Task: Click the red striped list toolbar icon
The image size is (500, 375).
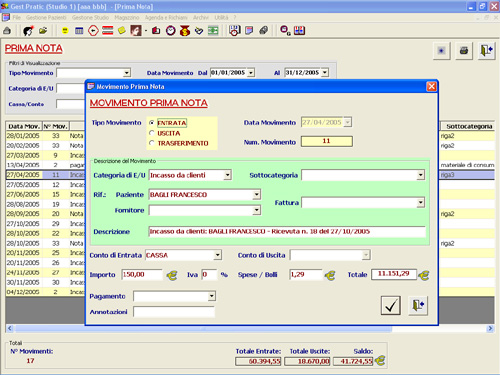Action: pyautogui.click(x=107, y=31)
